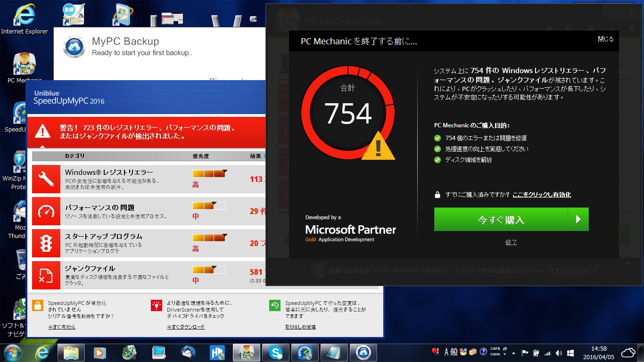Click the 取り消しの管理 link
This screenshot has height=362, width=644.
click(x=300, y=327)
